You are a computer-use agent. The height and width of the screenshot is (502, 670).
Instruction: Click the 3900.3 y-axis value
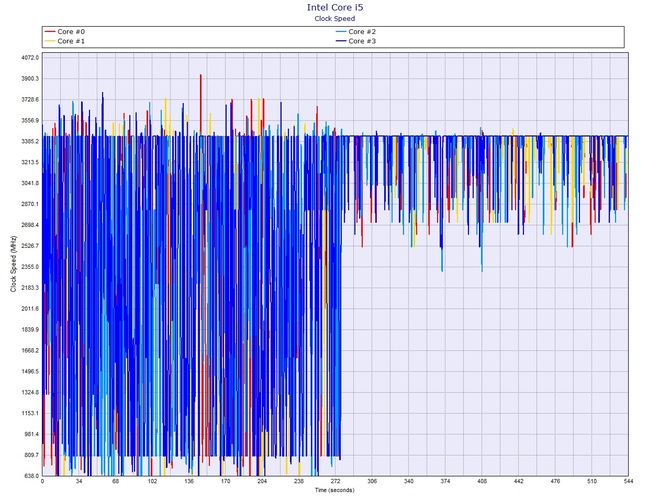30,79
